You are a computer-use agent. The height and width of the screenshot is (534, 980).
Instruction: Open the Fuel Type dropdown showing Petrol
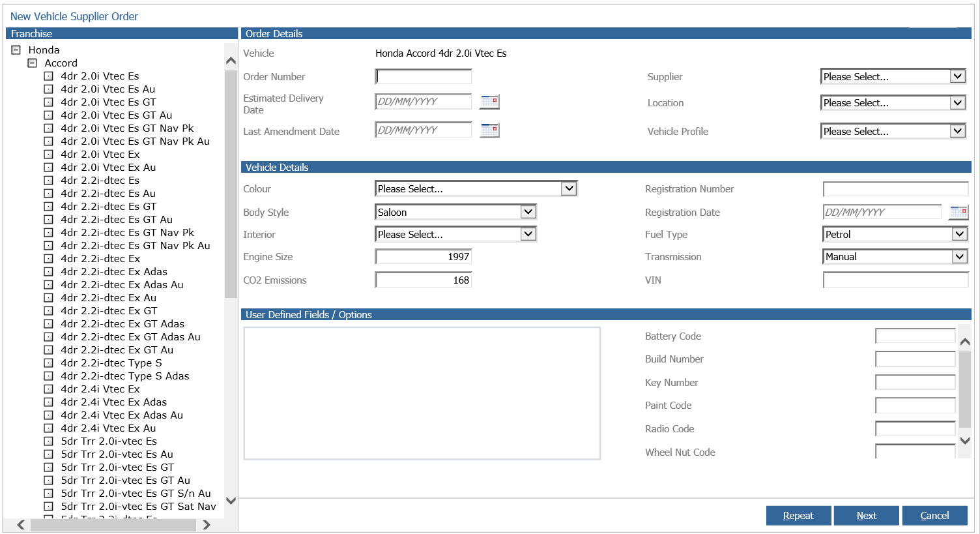pyautogui.click(x=895, y=234)
